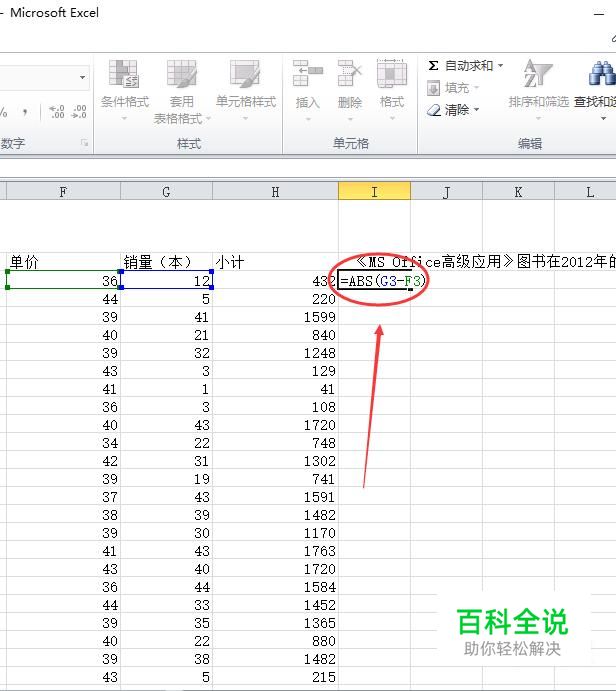Click sales cell with value 12

coord(166,280)
